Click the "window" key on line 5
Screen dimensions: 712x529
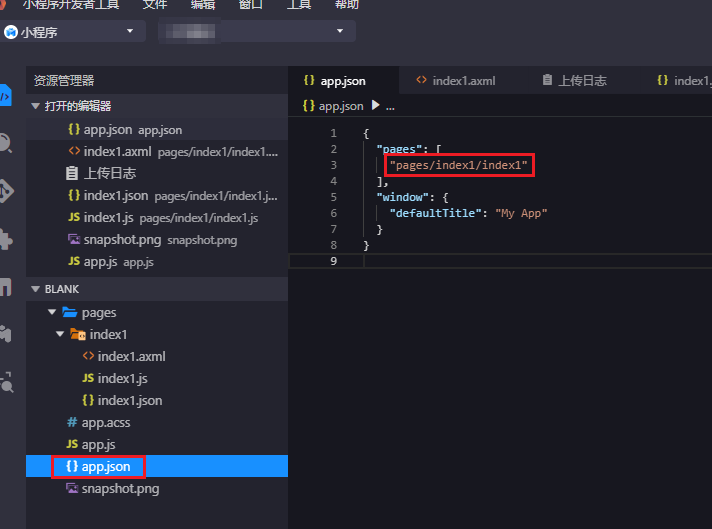402,197
